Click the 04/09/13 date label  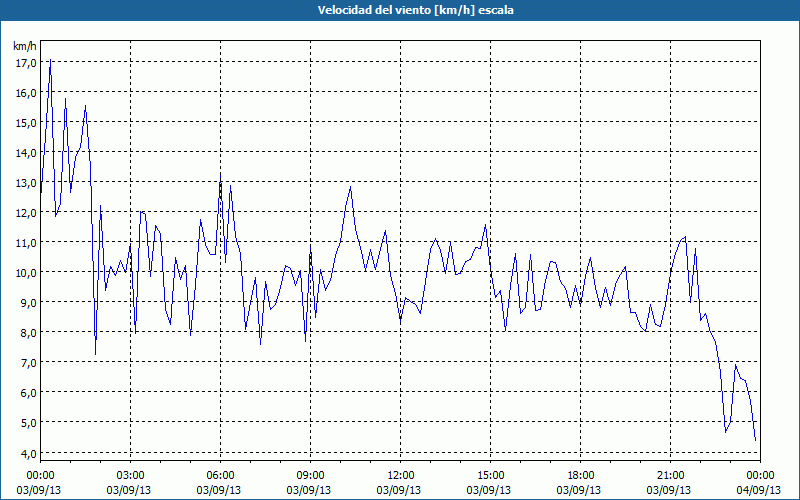(759, 491)
